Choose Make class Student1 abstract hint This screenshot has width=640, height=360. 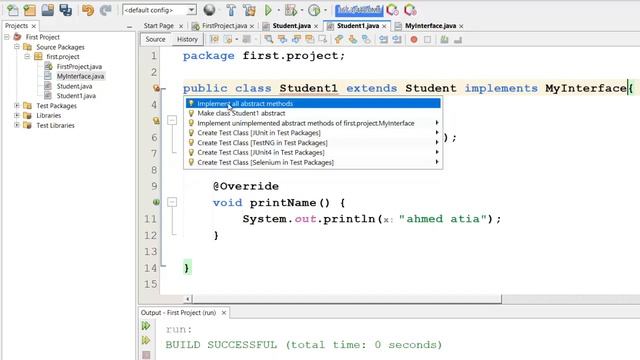[x=313, y=113]
